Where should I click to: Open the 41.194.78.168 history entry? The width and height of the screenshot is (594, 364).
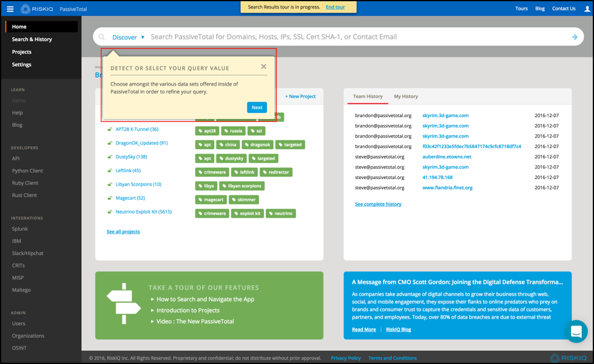[x=437, y=177]
